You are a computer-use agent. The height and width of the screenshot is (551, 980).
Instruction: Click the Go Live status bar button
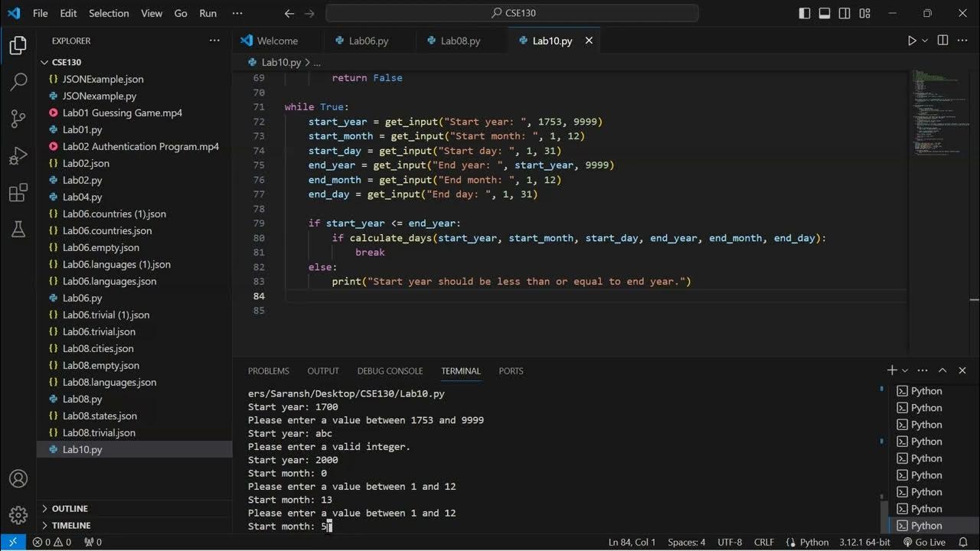(923, 542)
